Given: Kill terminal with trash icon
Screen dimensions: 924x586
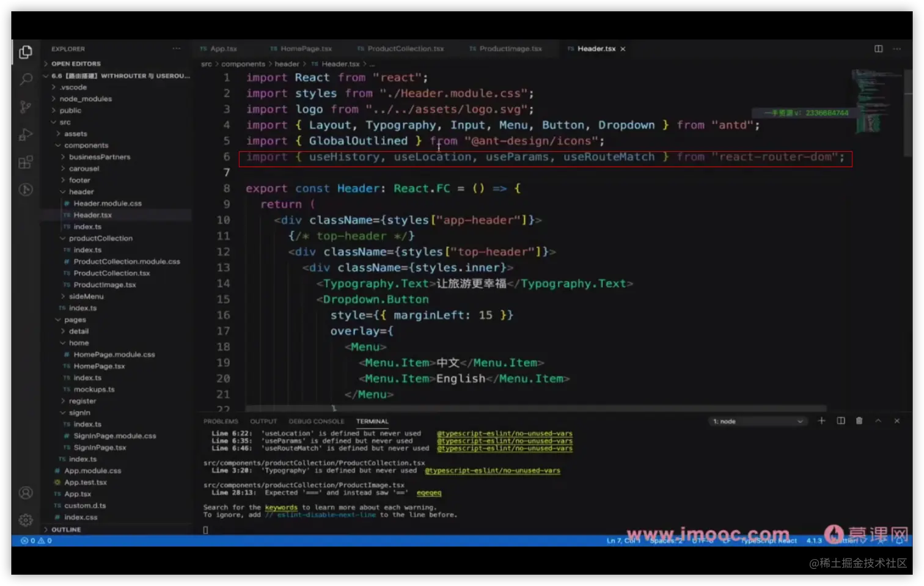Looking at the screenshot, I should click(x=859, y=421).
